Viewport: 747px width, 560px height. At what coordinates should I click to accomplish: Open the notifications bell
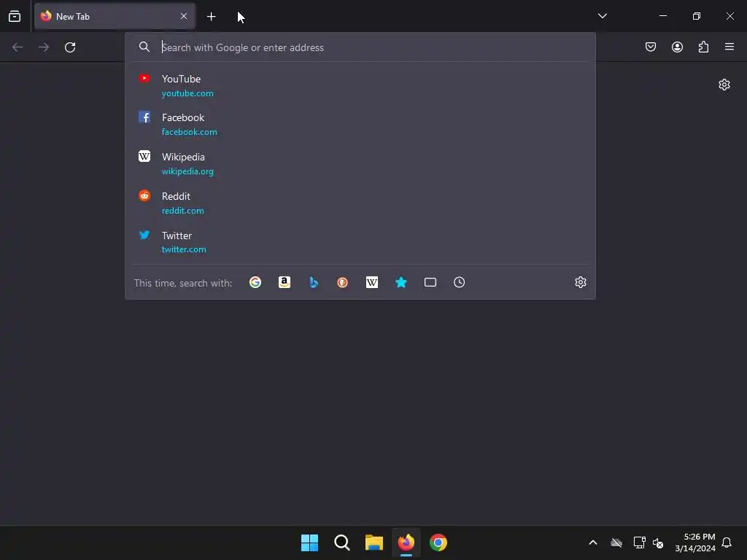[727, 542]
